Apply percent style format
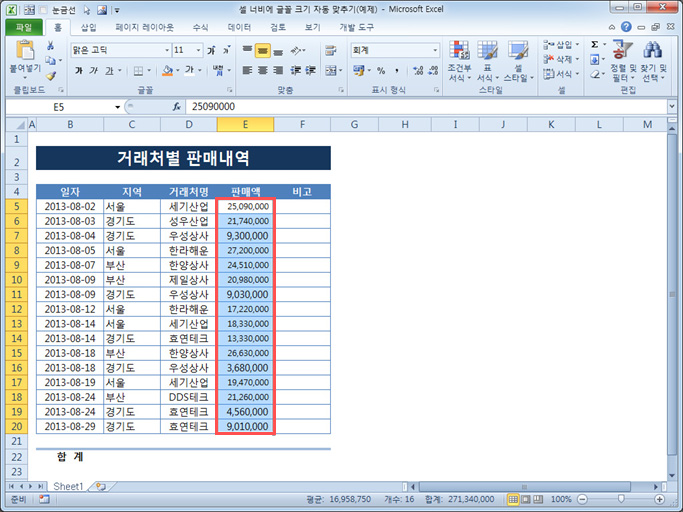The width and height of the screenshot is (683, 512). click(381, 70)
